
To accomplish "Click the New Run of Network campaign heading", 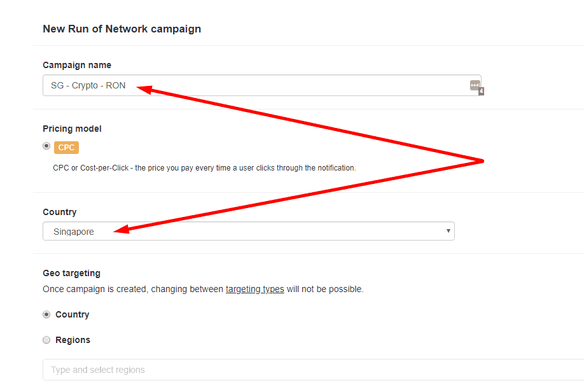I will pyautogui.click(x=122, y=29).
